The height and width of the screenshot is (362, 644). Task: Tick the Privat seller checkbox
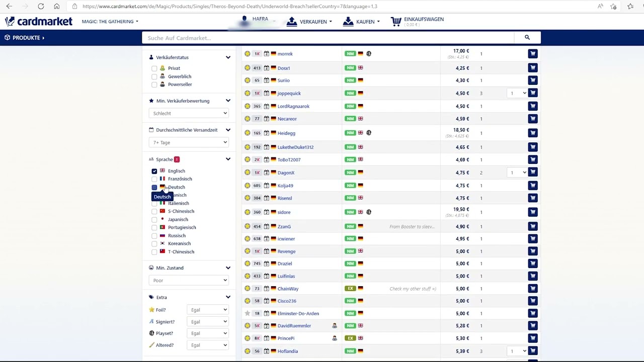(154, 68)
